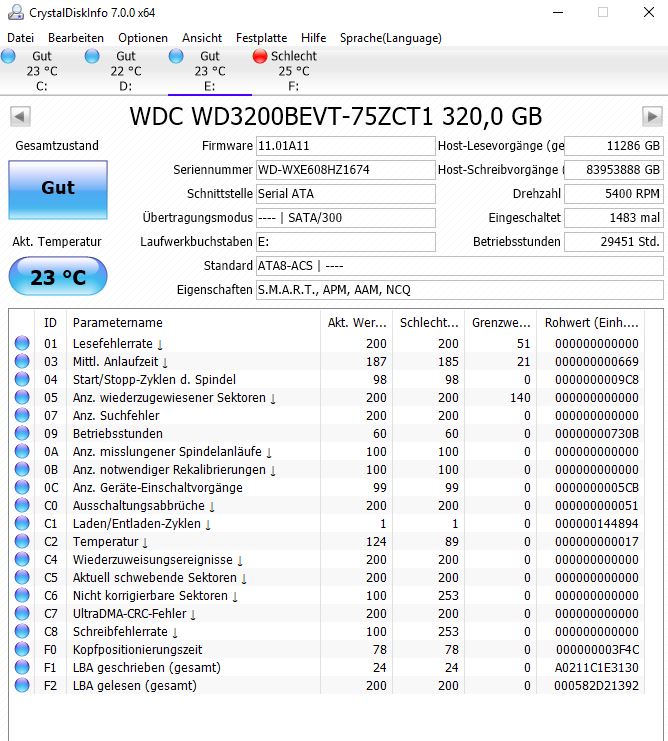Select drive D: disk tab

126,71
